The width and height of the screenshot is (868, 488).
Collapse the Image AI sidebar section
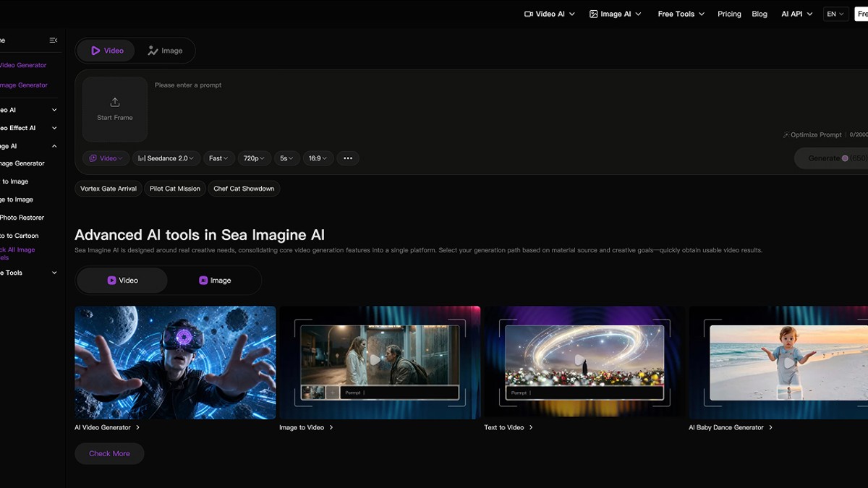(x=29, y=146)
